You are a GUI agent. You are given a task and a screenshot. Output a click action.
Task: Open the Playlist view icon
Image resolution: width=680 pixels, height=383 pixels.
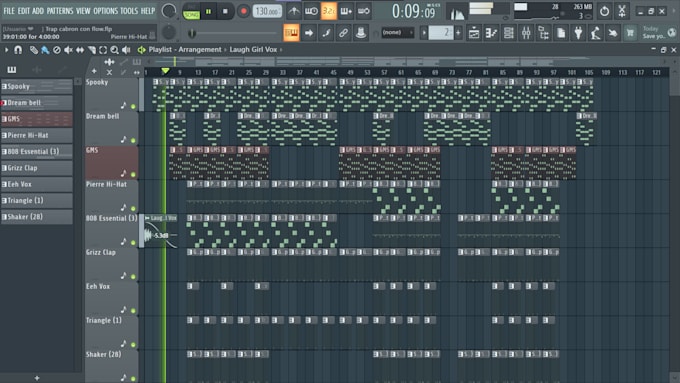pos(474,33)
